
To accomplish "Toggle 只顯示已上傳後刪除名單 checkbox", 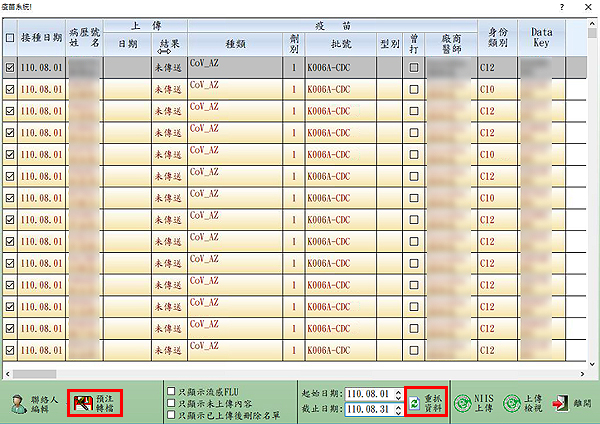I will click(x=171, y=416).
